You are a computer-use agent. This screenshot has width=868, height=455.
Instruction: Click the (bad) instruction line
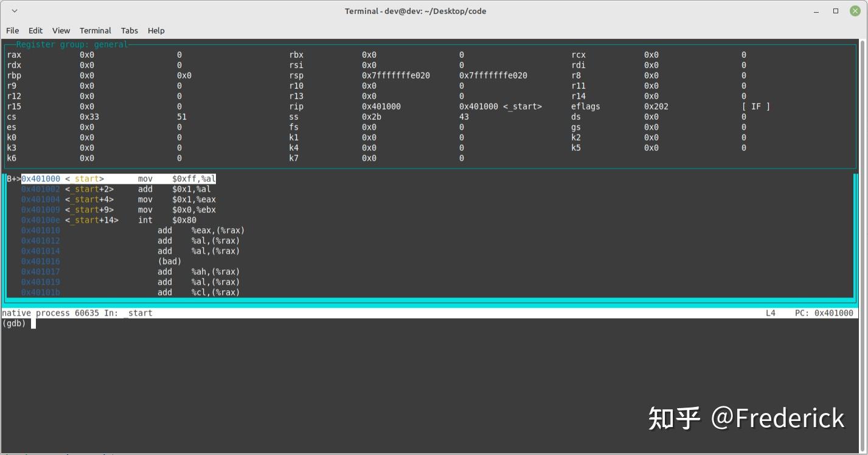(169, 262)
